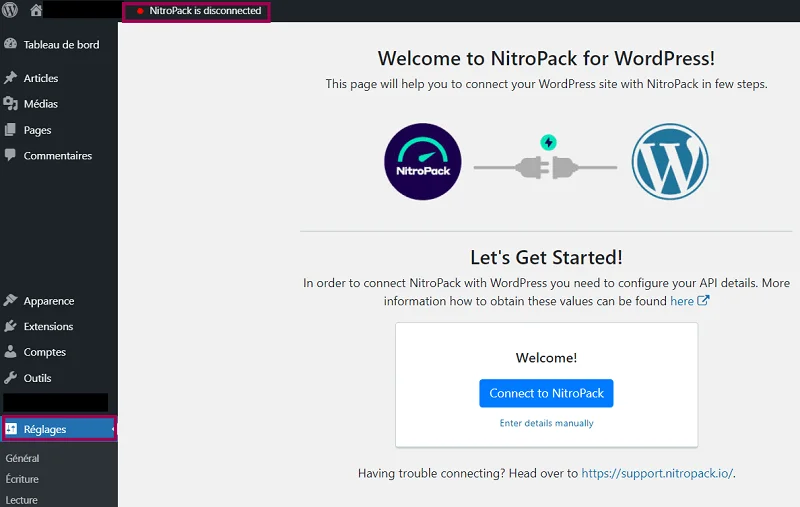Image resolution: width=800 pixels, height=507 pixels.
Task: Click the Extensions plug icon
Action: [10, 326]
